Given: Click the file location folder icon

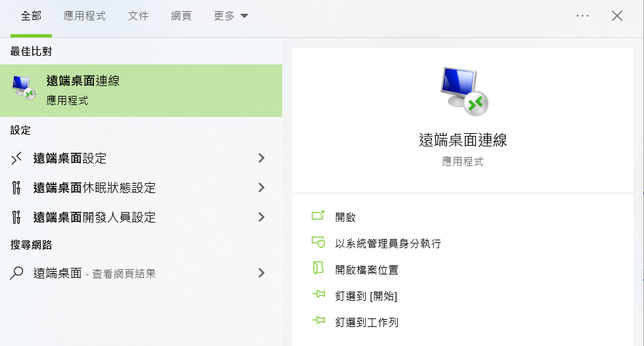Looking at the screenshot, I should 318,268.
